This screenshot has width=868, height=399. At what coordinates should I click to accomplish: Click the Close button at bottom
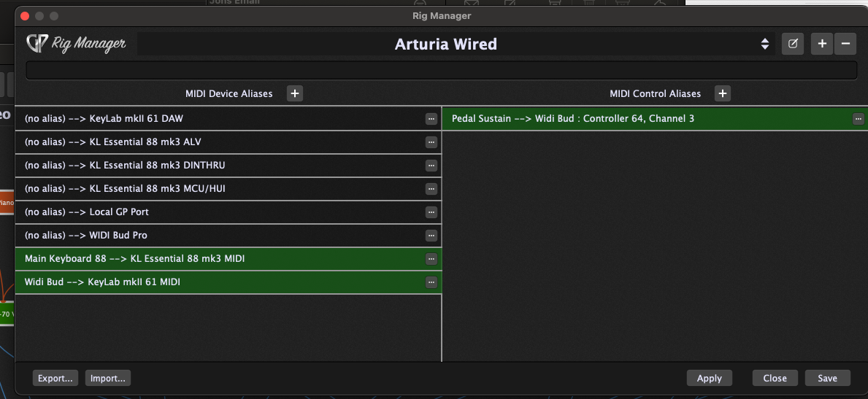pos(775,379)
